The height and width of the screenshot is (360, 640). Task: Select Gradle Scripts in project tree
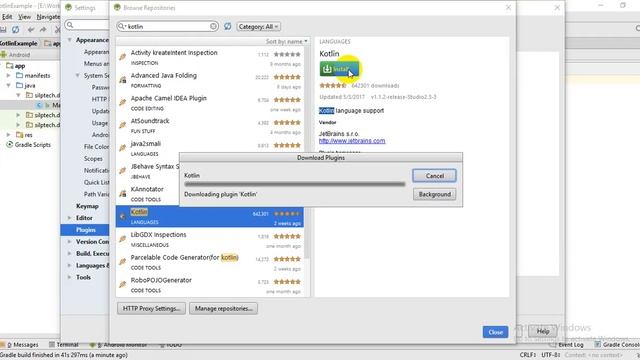tap(29, 145)
